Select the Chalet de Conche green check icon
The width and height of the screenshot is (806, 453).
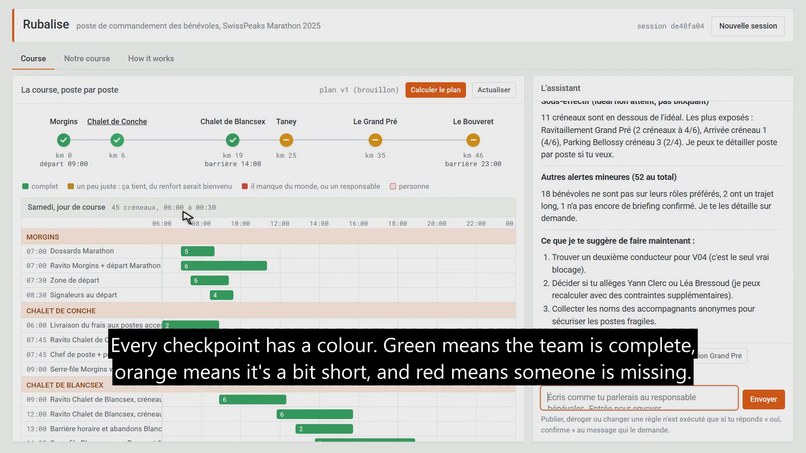point(117,140)
